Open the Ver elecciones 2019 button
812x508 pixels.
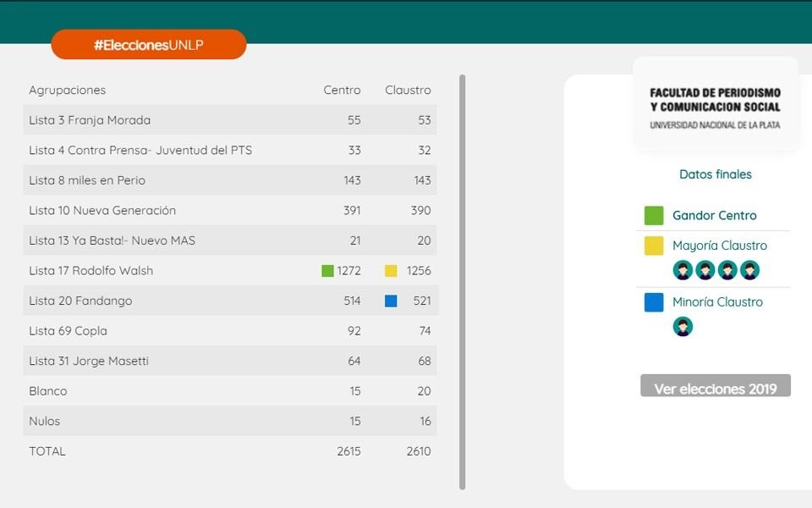pyautogui.click(x=716, y=386)
